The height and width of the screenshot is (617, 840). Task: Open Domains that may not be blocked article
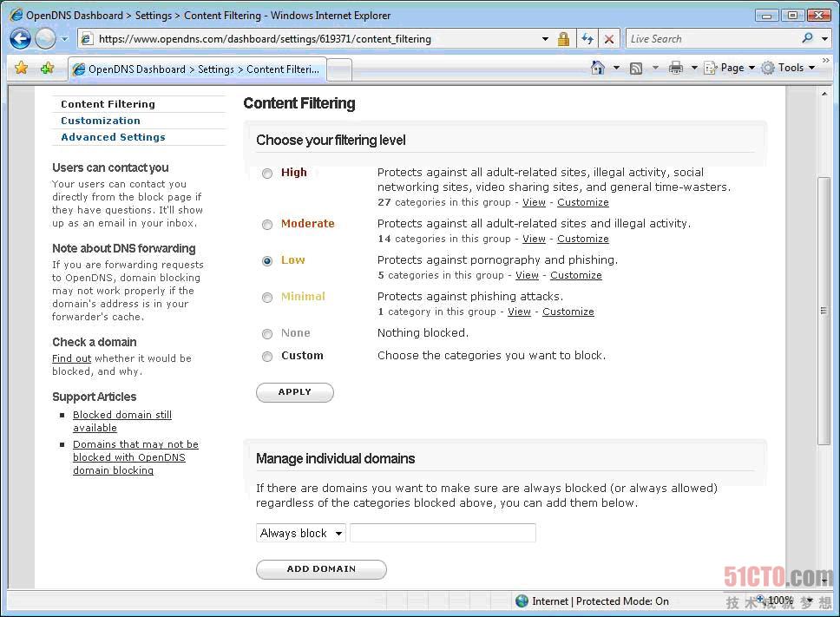pos(135,457)
